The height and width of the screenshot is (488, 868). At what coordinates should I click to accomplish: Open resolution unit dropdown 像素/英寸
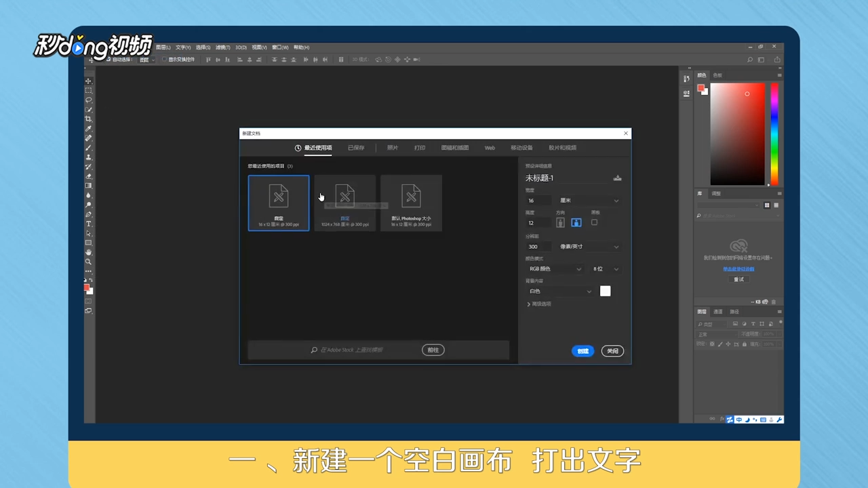[589, 247]
